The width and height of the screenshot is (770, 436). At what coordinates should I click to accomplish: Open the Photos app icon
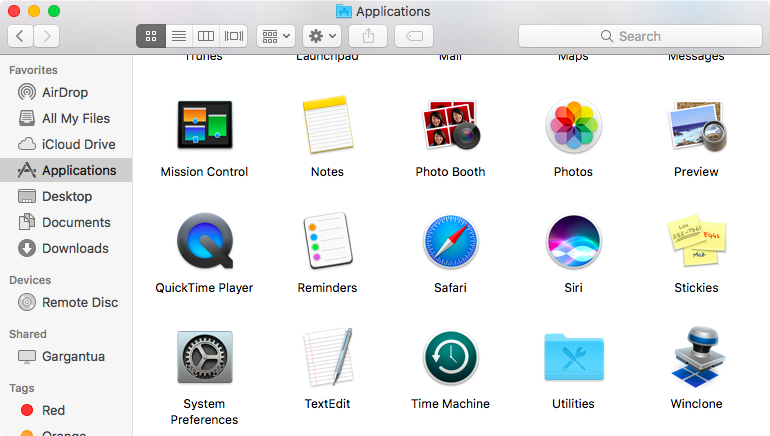574,125
